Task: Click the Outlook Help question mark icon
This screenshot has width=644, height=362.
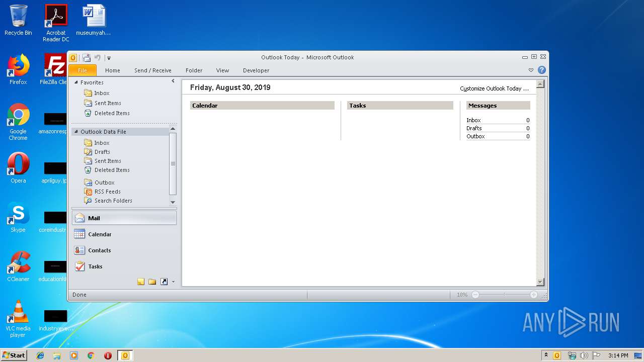Action: [x=542, y=70]
